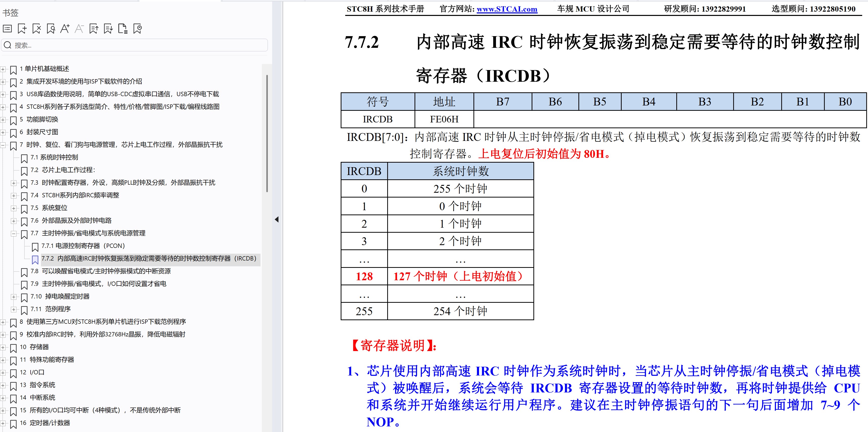868x432 pixels.
Task: Expand section 7.10 掉电唤醒定时器
Action: (14, 297)
